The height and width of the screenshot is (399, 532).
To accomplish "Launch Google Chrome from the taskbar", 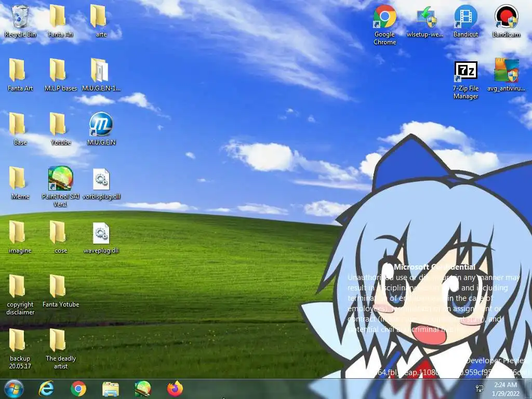I will tap(78, 389).
